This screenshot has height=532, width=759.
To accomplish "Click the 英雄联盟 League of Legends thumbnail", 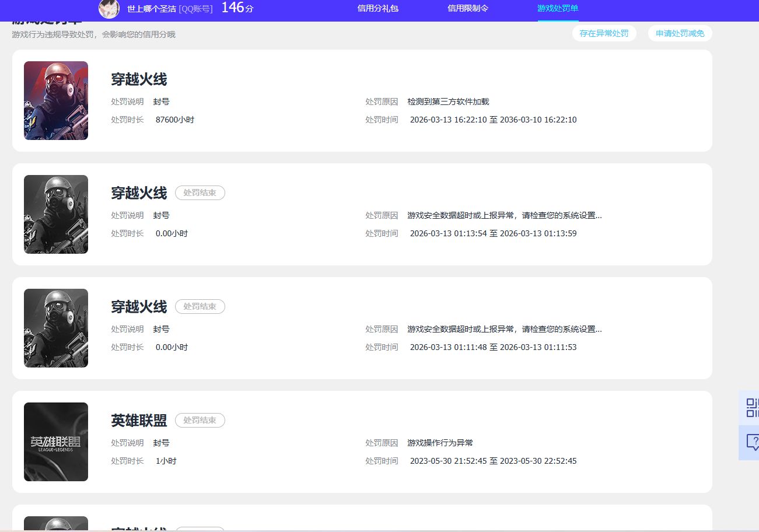I will (x=56, y=442).
